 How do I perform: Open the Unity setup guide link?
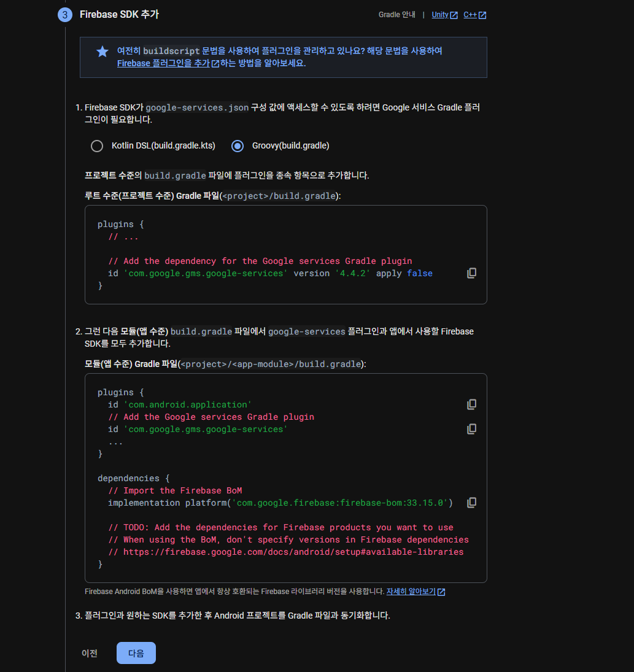[440, 15]
